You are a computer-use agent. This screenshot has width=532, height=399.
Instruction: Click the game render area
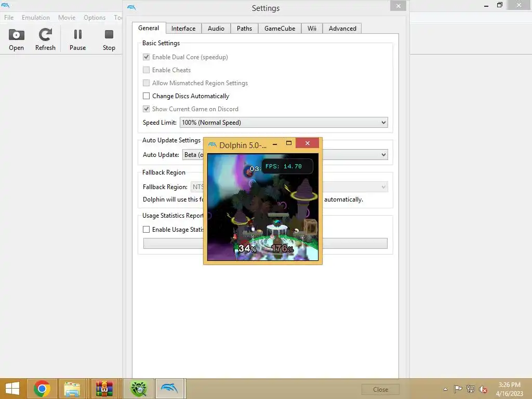tap(263, 207)
